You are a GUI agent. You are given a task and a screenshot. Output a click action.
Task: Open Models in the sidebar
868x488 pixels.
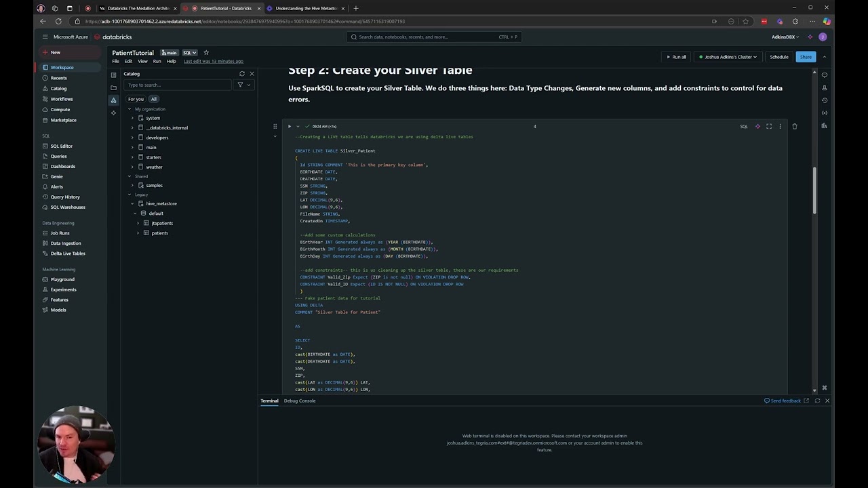tap(58, 310)
